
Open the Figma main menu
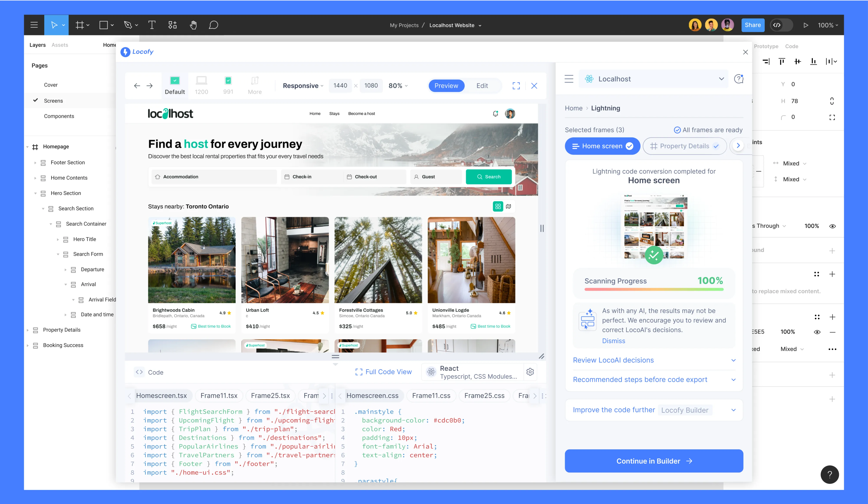click(34, 25)
